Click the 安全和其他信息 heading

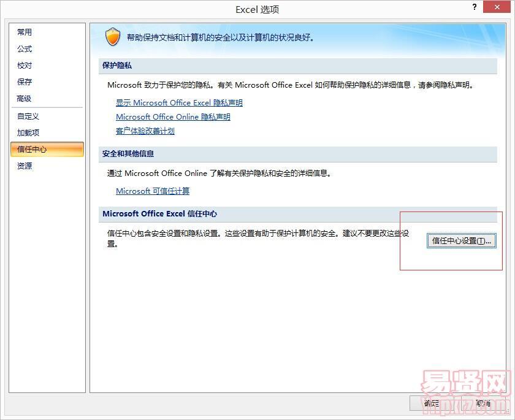(128, 154)
